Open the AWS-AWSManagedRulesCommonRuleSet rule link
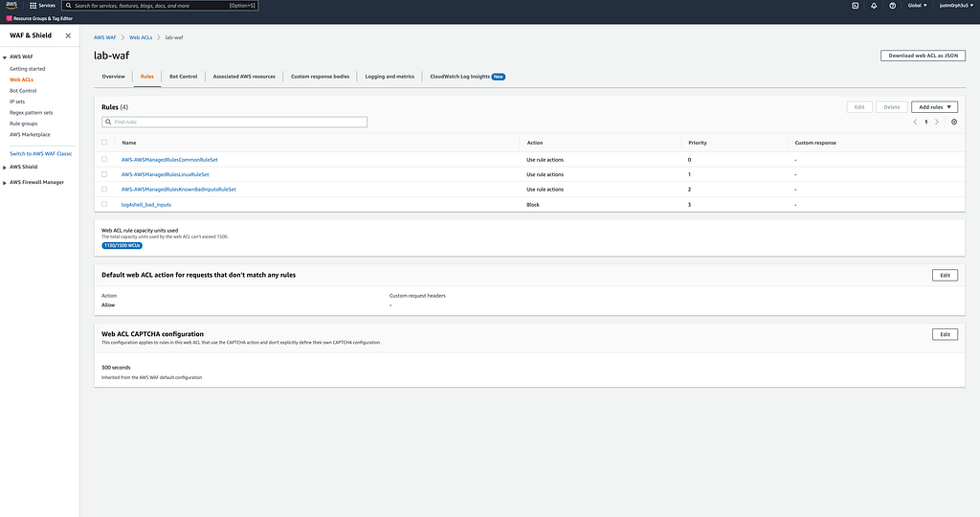Viewport: 980px width, 517px height. [169, 160]
